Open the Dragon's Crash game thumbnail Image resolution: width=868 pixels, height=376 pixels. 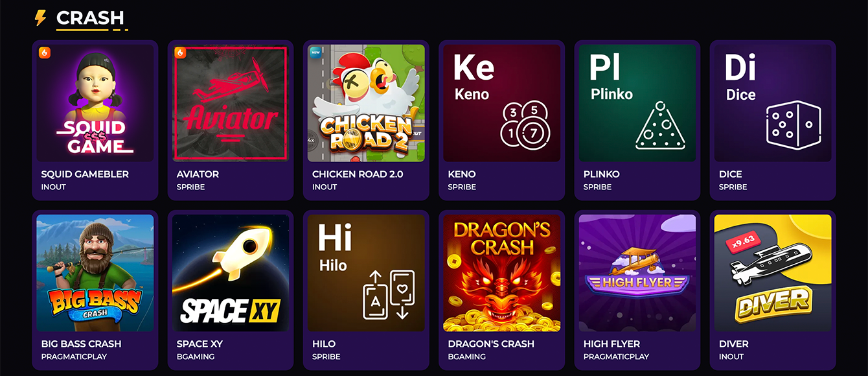click(501, 273)
